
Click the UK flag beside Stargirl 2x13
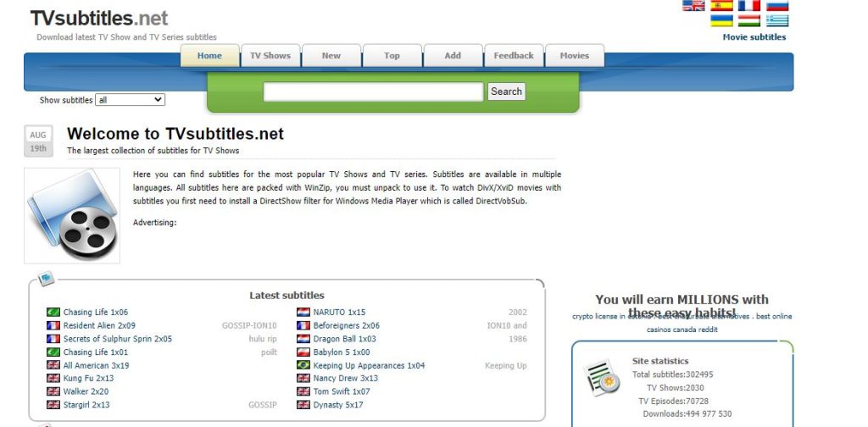tap(53, 405)
